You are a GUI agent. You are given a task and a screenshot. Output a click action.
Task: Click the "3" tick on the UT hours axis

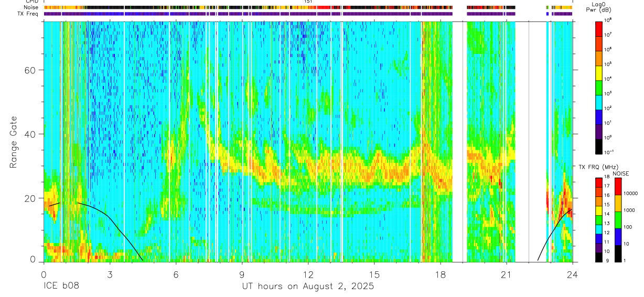coord(110,274)
